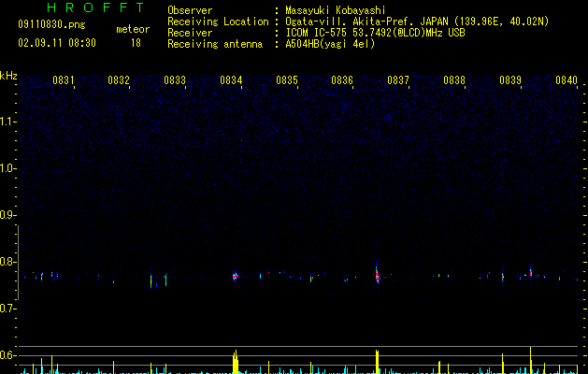
Task: Click the 0.8 kHz axis label
Action: point(7,262)
